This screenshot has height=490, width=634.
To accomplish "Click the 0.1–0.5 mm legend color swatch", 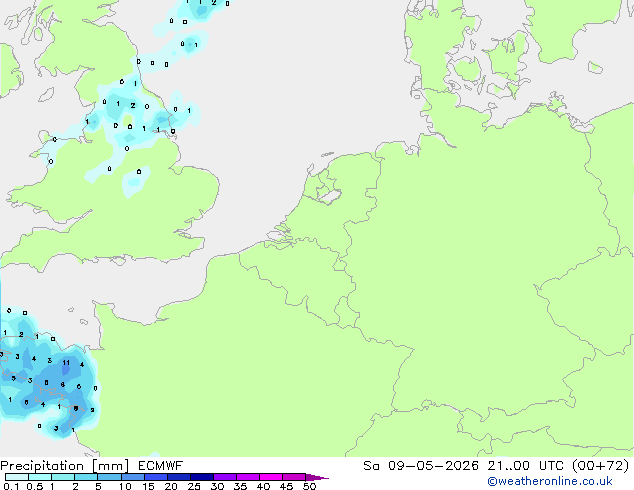I will coord(17,477).
